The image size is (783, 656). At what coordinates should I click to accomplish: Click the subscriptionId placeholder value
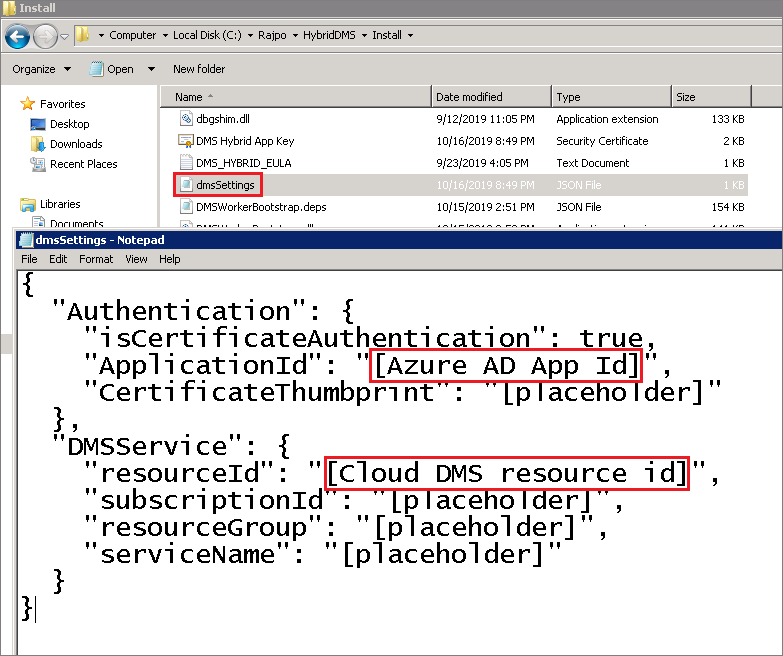(x=492, y=500)
